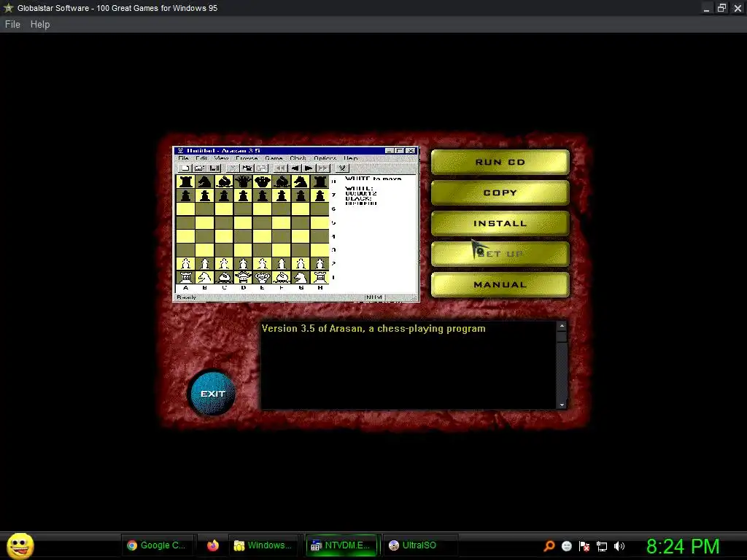
Task: Click the smiley face start button
Action: click(x=20, y=545)
